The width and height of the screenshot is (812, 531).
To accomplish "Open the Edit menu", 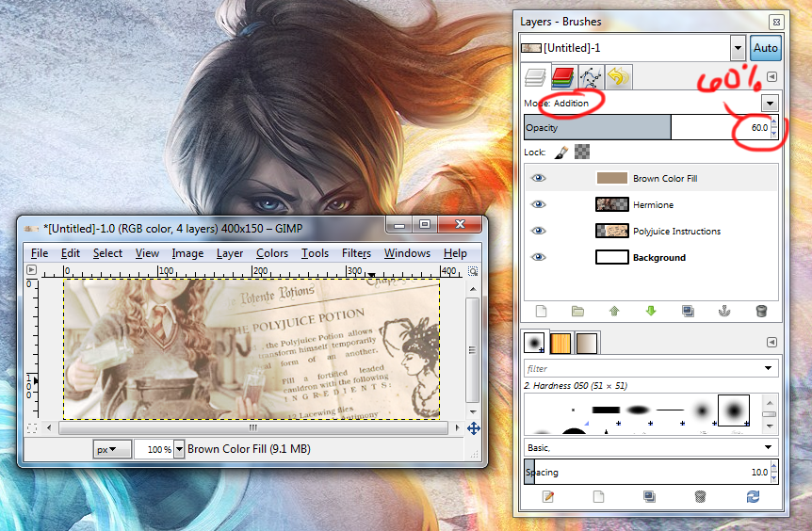I will [x=71, y=253].
